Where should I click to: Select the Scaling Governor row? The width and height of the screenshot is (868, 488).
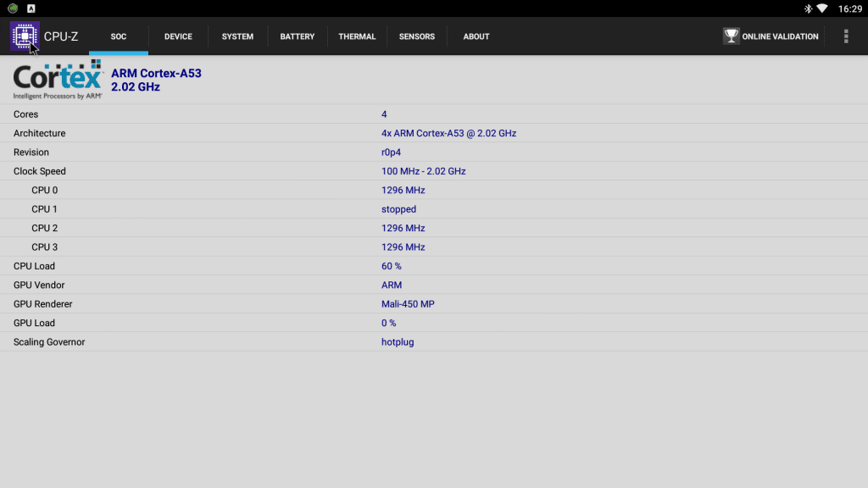point(434,342)
